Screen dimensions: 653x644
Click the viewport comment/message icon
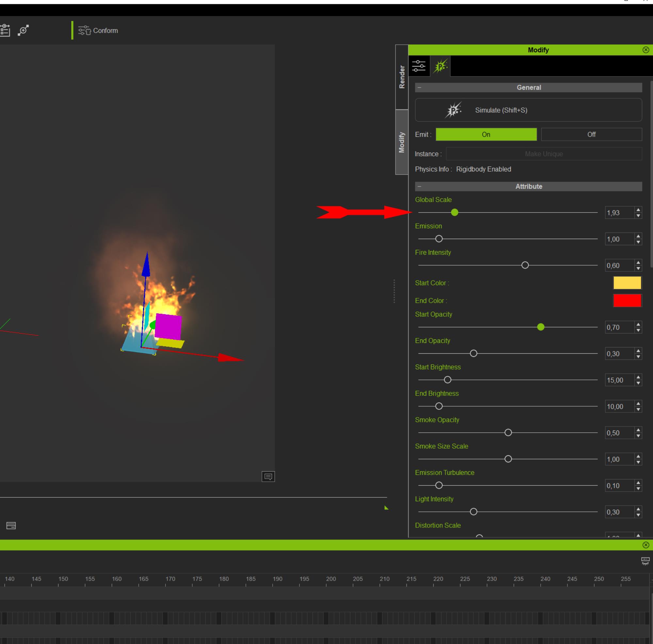coord(268,476)
